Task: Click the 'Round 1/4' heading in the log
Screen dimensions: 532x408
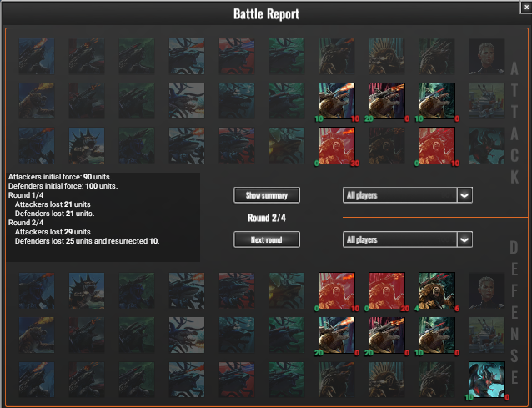Action: [x=26, y=195]
